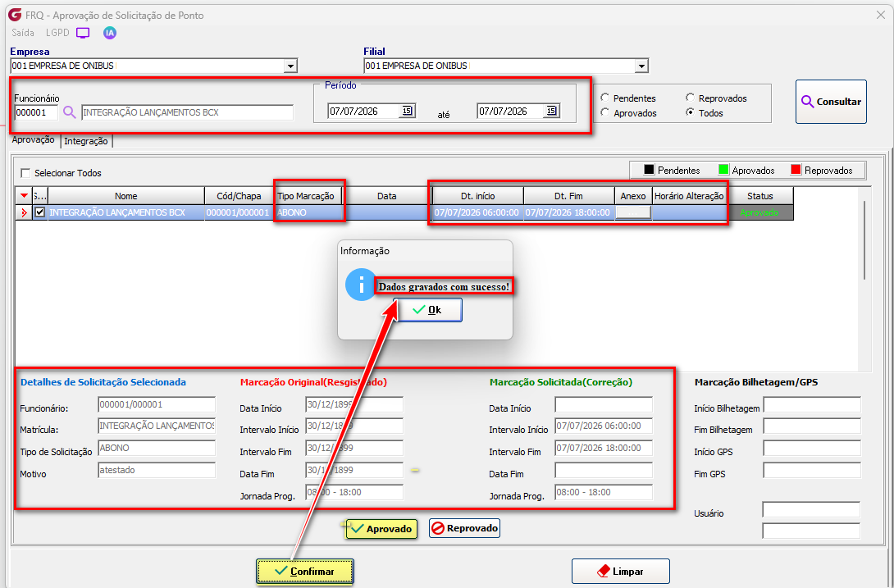Open the LGPD menu

coord(57,33)
